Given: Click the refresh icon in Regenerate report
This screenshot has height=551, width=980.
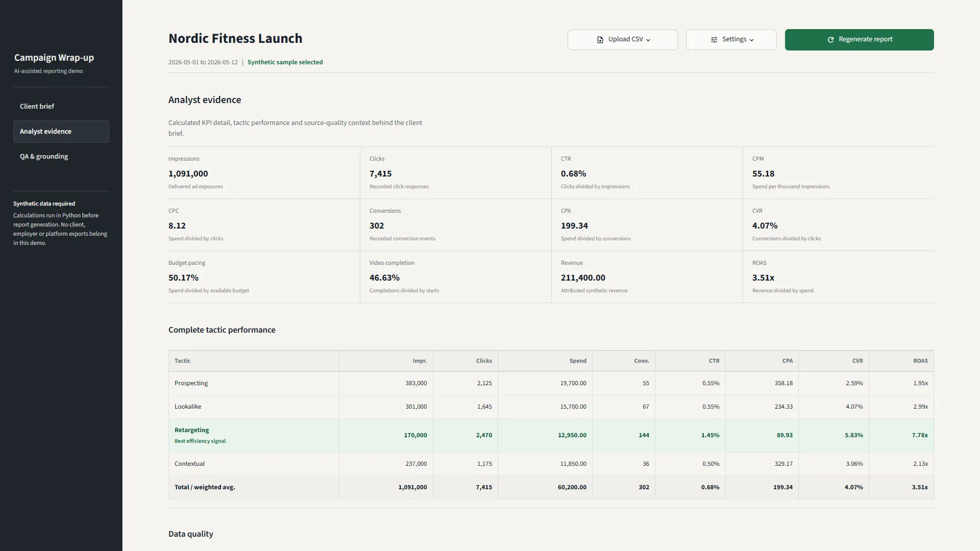Looking at the screenshot, I should coord(830,40).
